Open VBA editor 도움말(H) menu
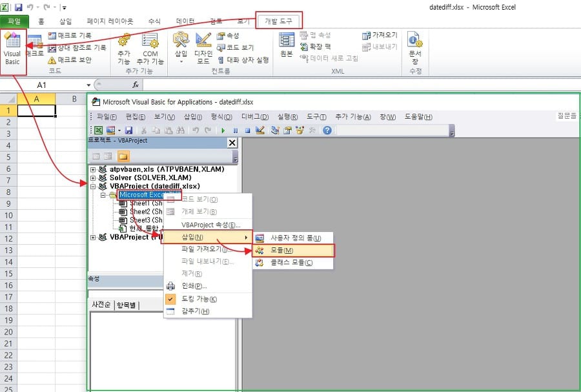The height and width of the screenshot is (392, 581). [x=418, y=117]
